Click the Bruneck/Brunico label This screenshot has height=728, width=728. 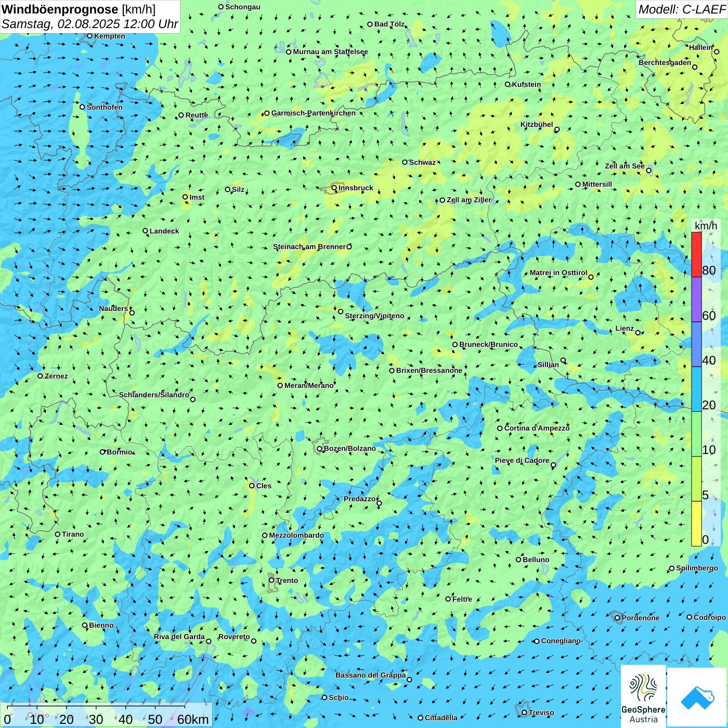pos(488,344)
